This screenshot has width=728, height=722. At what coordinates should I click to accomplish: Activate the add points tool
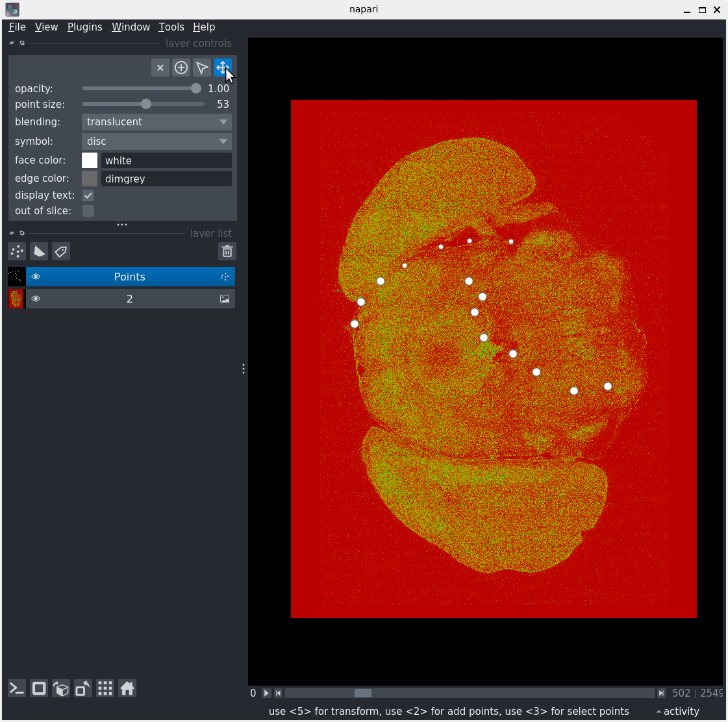coord(181,68)
